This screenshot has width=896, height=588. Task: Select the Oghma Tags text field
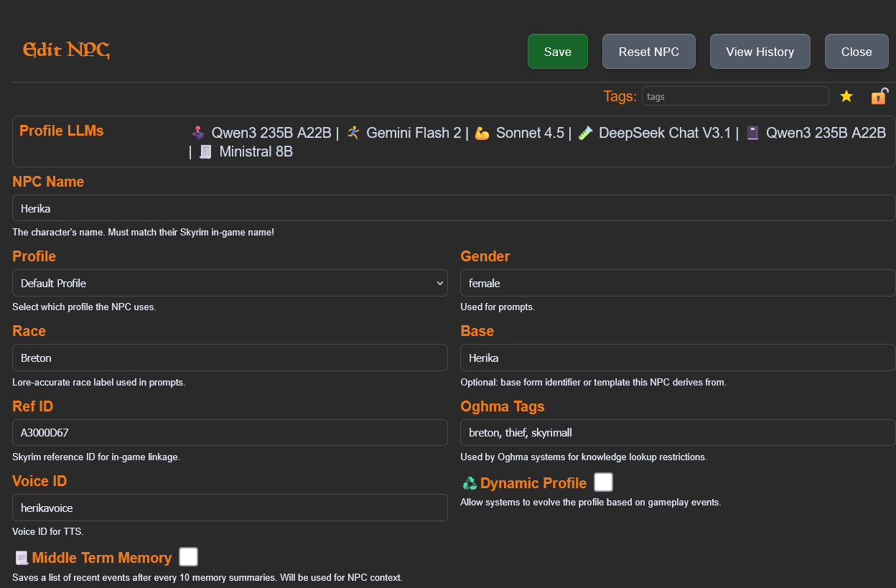pos(677,433)
